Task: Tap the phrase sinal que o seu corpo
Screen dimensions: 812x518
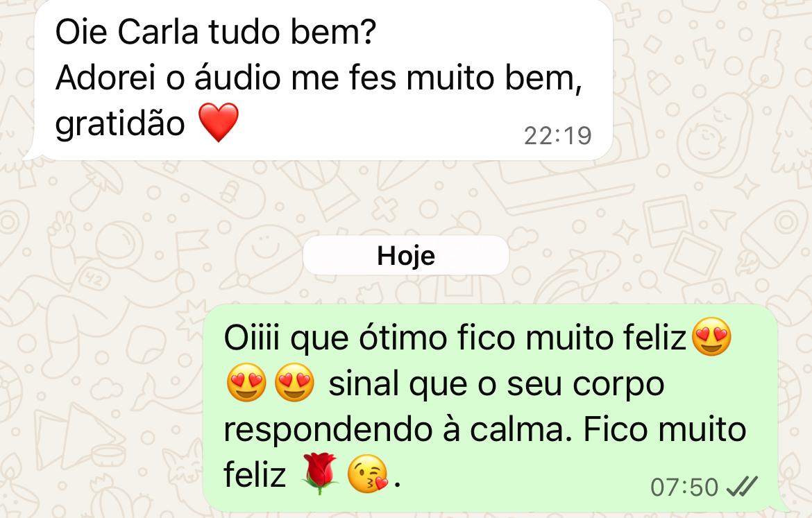Action: (496, 384)
